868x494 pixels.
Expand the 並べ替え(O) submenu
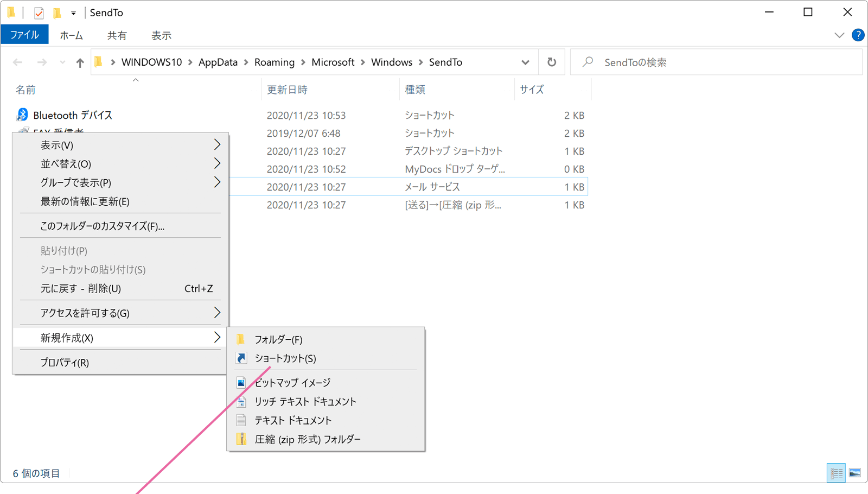pos(217,163)
